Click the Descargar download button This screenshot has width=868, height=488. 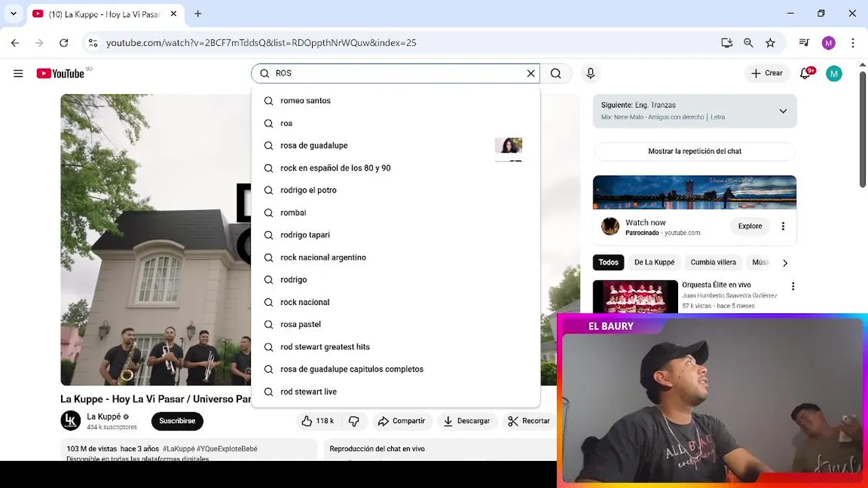point(467,421)
